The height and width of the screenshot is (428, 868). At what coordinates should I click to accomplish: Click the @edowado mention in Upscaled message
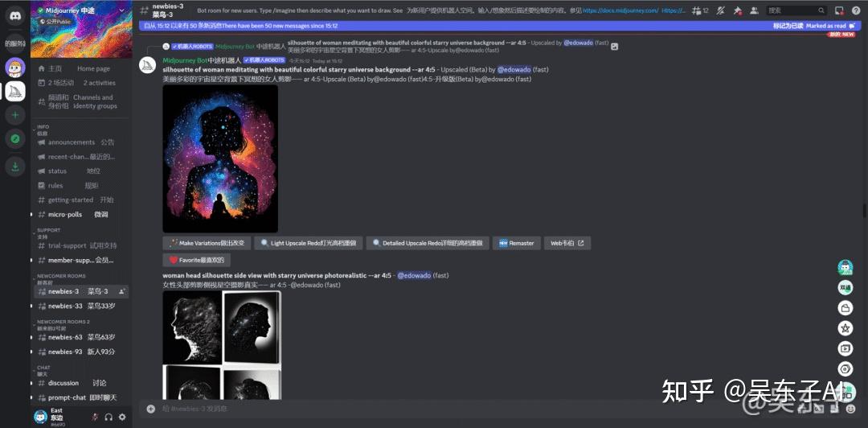coord(514,70)
